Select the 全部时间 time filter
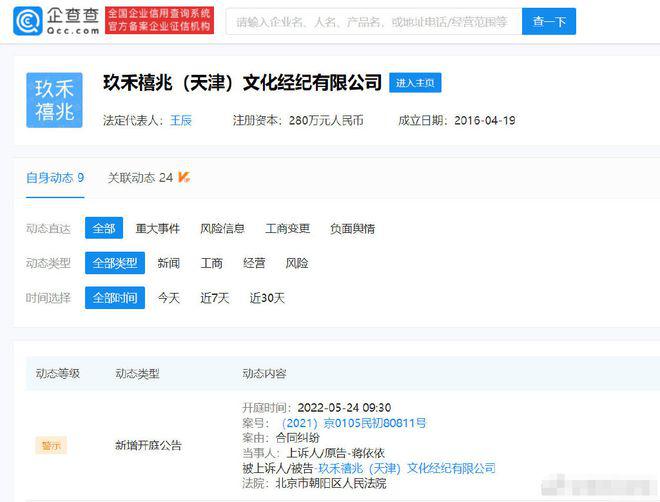 115,297
